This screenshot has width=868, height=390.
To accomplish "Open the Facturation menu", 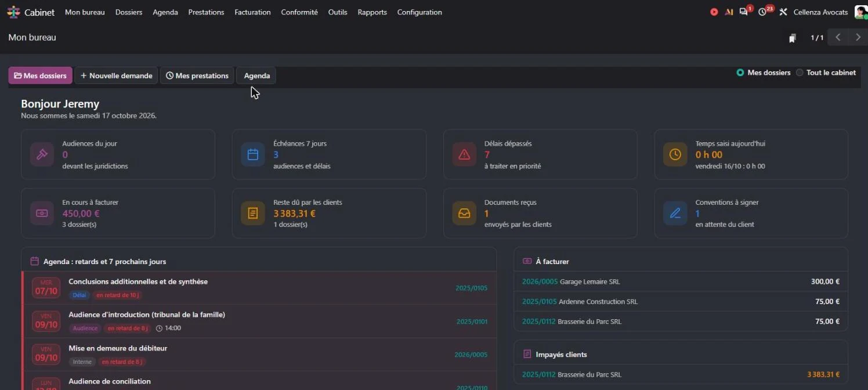I will 252,12.
